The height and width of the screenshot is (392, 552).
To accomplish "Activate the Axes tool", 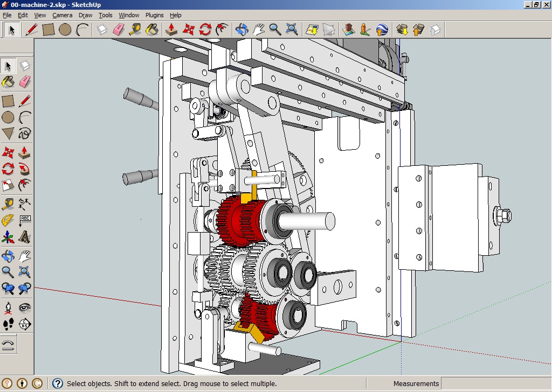I will point(8,237).
